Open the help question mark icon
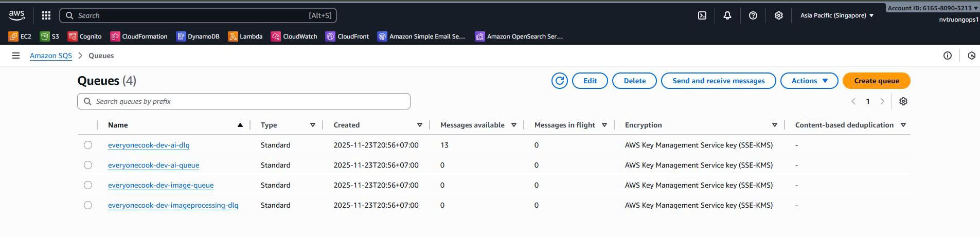 click(753, 15)
